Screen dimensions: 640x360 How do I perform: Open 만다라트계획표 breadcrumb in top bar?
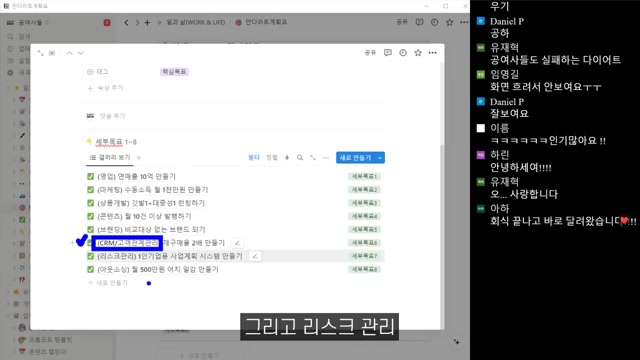click(x=266, y=22)
